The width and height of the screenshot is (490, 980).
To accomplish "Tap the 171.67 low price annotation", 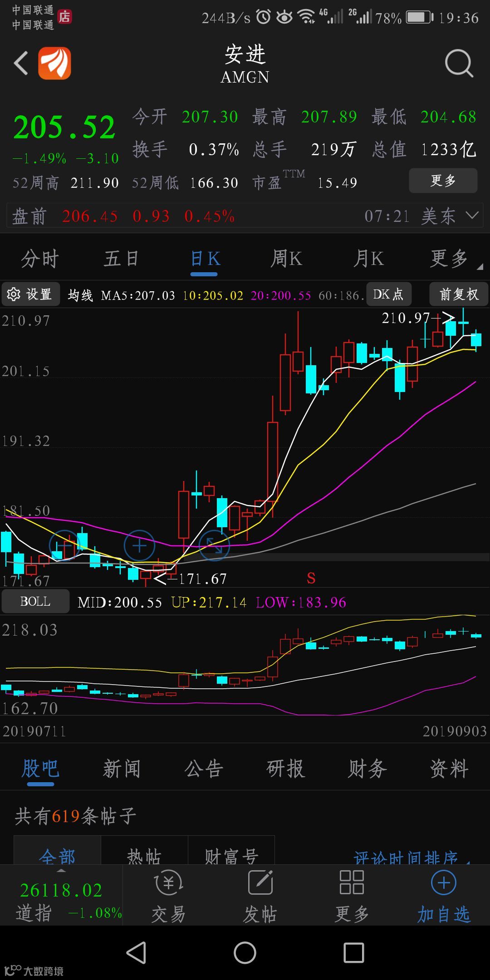I will pyautogui.click(x=202, y=578).
